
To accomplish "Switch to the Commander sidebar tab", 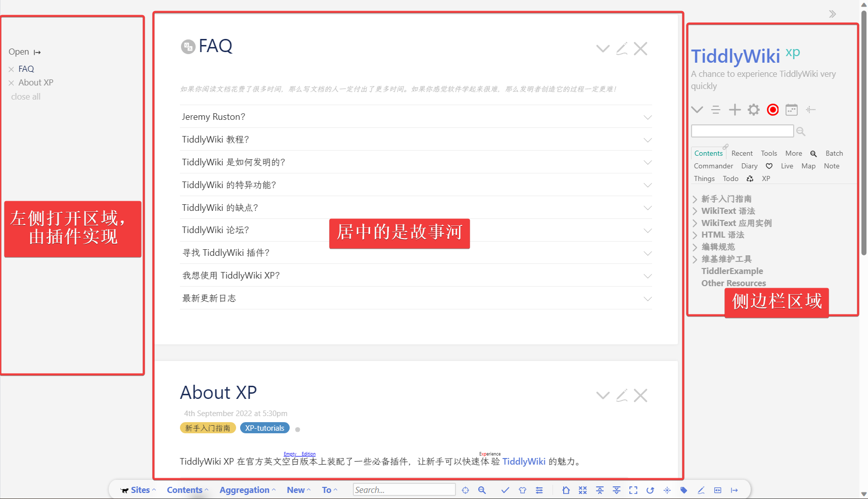I will tap(713, 166).
